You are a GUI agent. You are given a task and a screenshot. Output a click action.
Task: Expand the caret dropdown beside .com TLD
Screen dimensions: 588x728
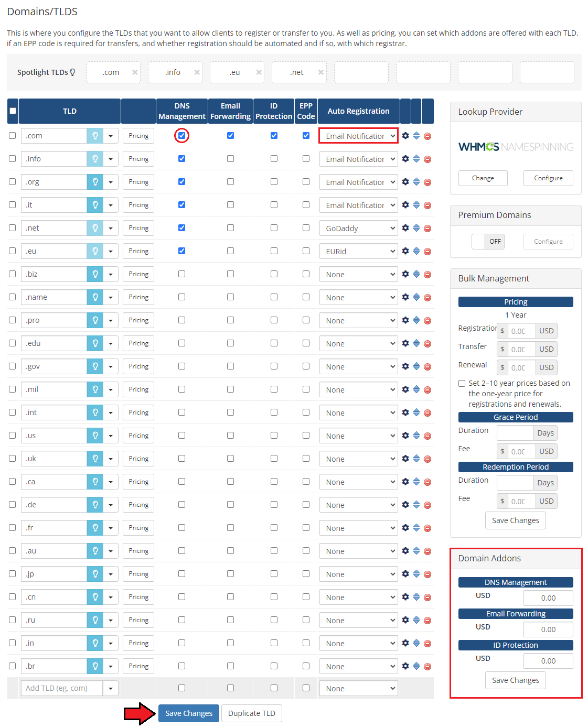pyautogui.click(x=111, y=136)
